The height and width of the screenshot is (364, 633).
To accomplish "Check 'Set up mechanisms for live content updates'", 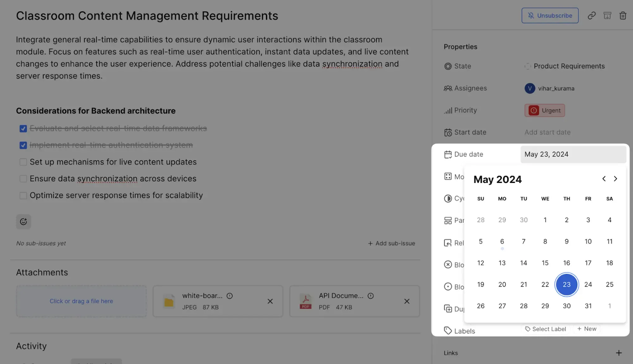I will pyautogui.click(x=23, y=162).
